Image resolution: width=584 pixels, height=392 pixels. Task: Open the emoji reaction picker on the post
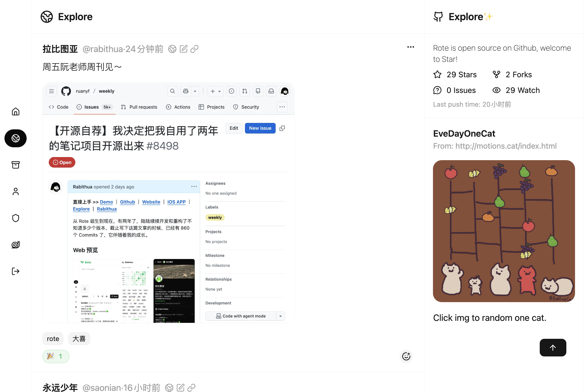(x=406, y=356)
